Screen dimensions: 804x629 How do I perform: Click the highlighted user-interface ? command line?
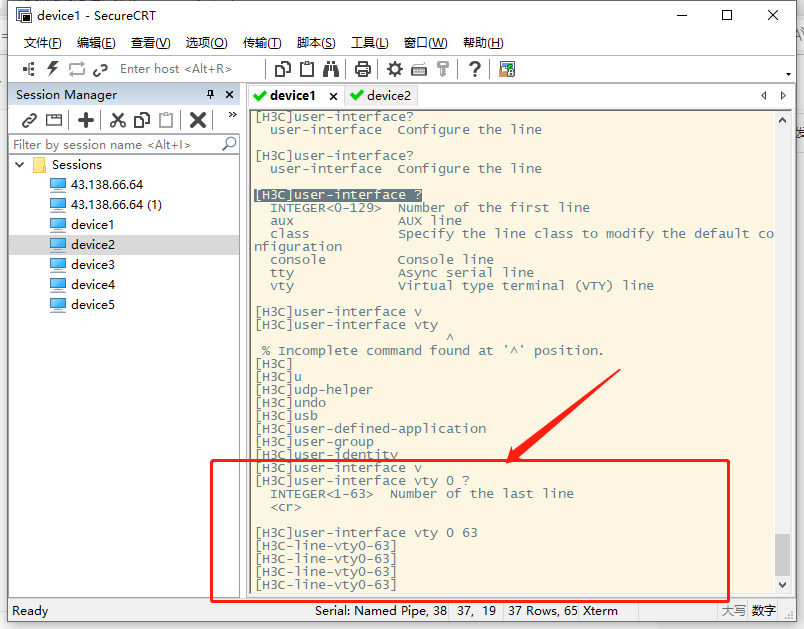(338, 195)
